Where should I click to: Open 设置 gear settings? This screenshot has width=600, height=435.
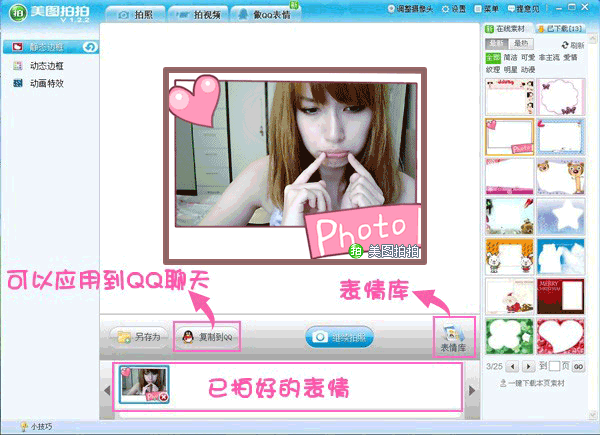tap(453, 8)
